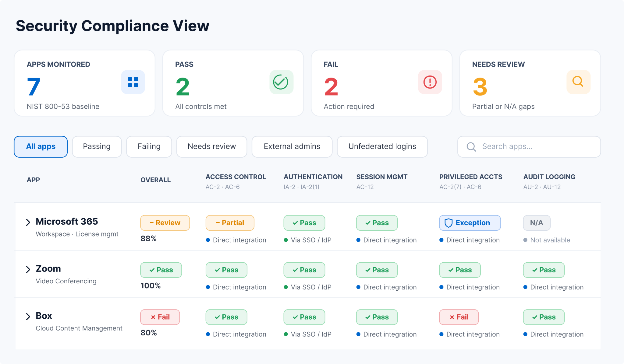Click Box overall Fail badge
This screenshot has width=624, height=364.
(x=160, y=317)
